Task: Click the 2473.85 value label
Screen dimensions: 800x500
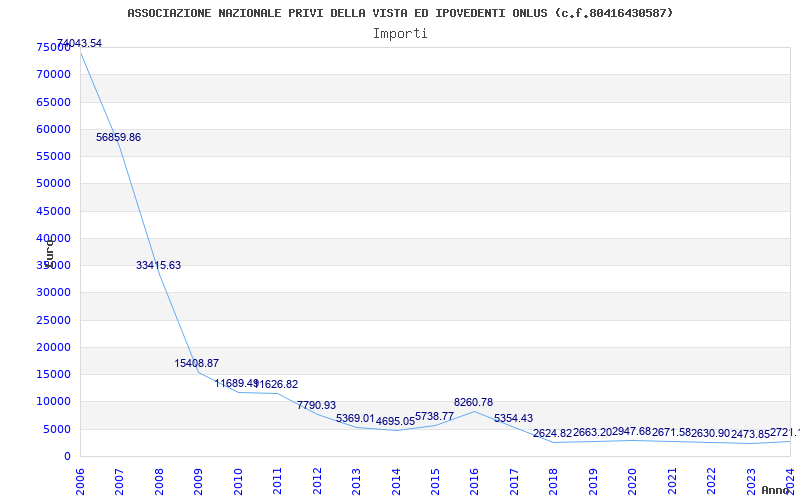Action: (750, 435)
